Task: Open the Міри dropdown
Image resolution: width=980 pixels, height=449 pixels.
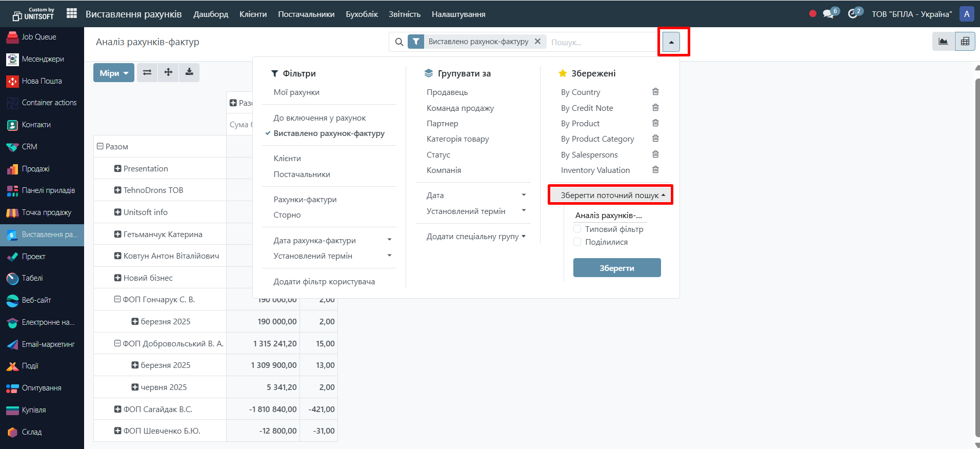Action: [x=114, y=73]
